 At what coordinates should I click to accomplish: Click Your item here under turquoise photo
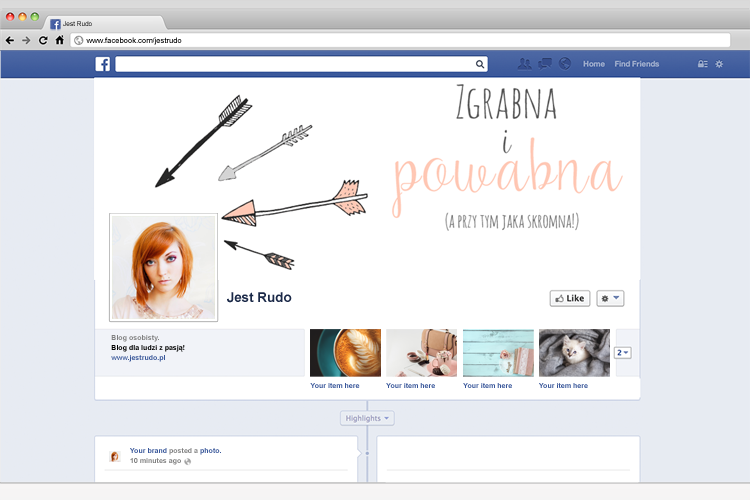487,386
